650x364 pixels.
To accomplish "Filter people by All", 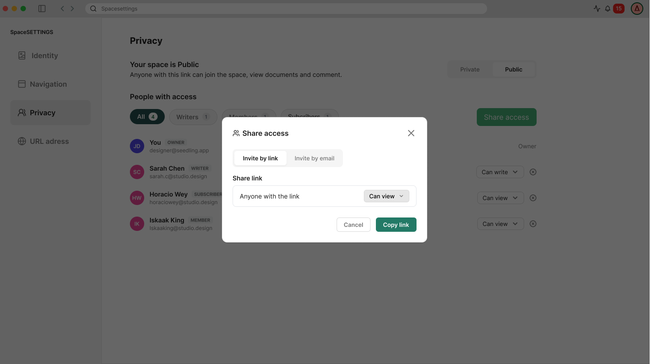I will pos(147,117).
